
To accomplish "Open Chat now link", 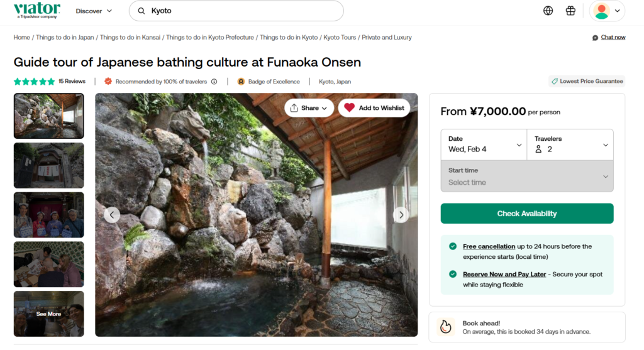I will click(613, 38).
